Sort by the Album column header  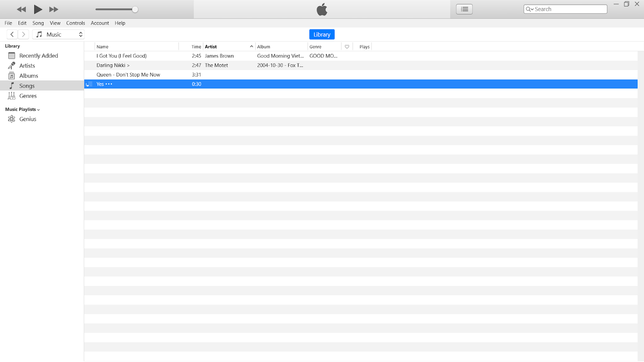[281, 47]
